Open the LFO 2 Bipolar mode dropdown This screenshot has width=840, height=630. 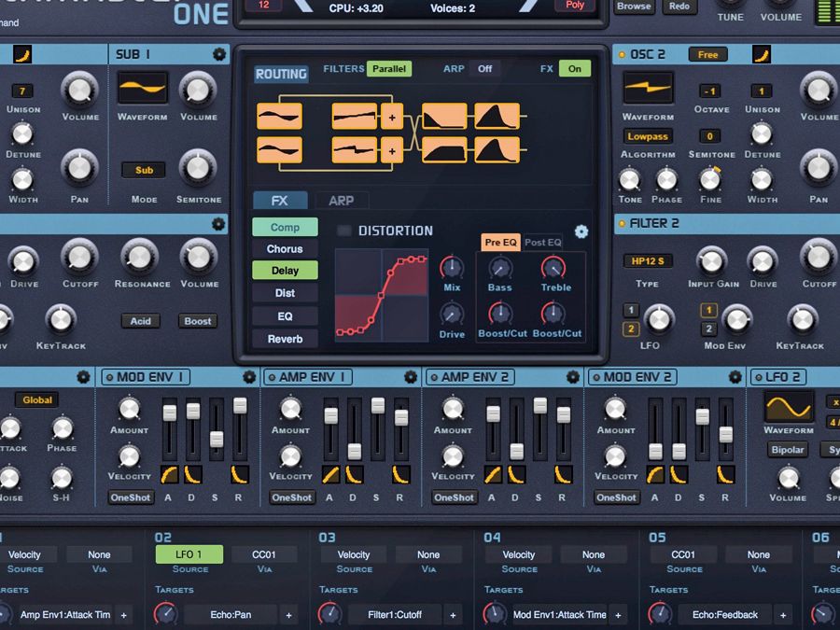point(788,450)
